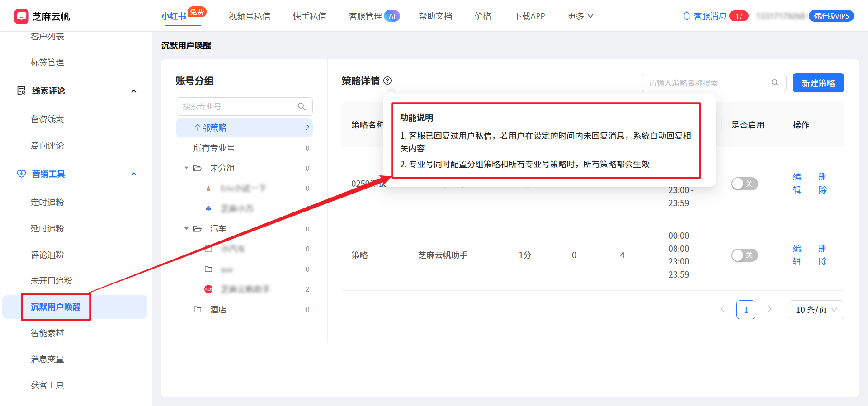Click the next page arrow in pagination
Screen dimensions: 868x406
click(769, 310)
